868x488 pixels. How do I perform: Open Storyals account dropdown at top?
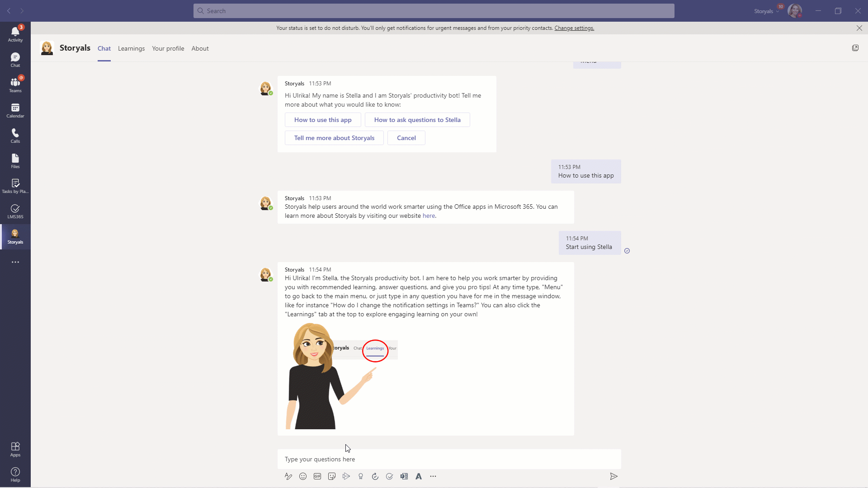click(766, 11)
